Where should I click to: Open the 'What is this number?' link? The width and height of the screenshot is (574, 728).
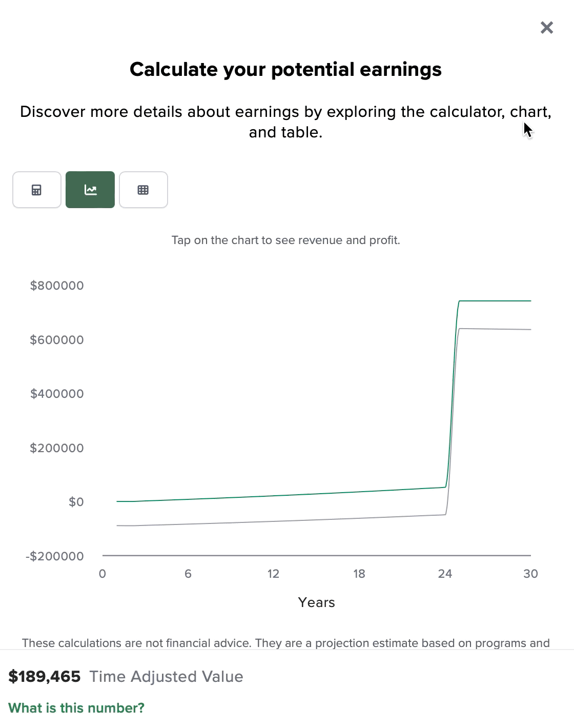(x=76, y=708)
